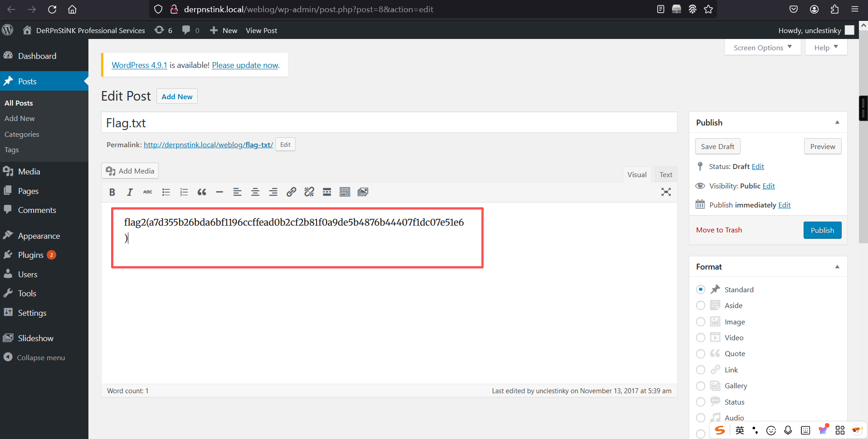Image resolution: width=868 pixels, height=439 pixels.
Task: Apply blockquote formatting
Action: [x=202, y=192]
